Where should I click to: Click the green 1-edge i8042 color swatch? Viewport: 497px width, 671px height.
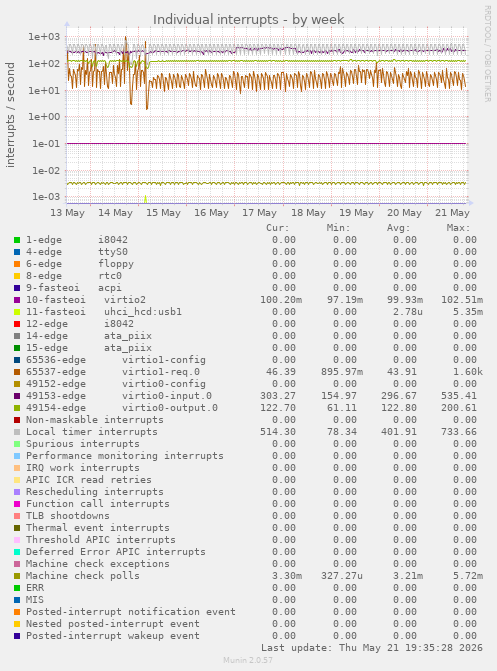[17, 240]
